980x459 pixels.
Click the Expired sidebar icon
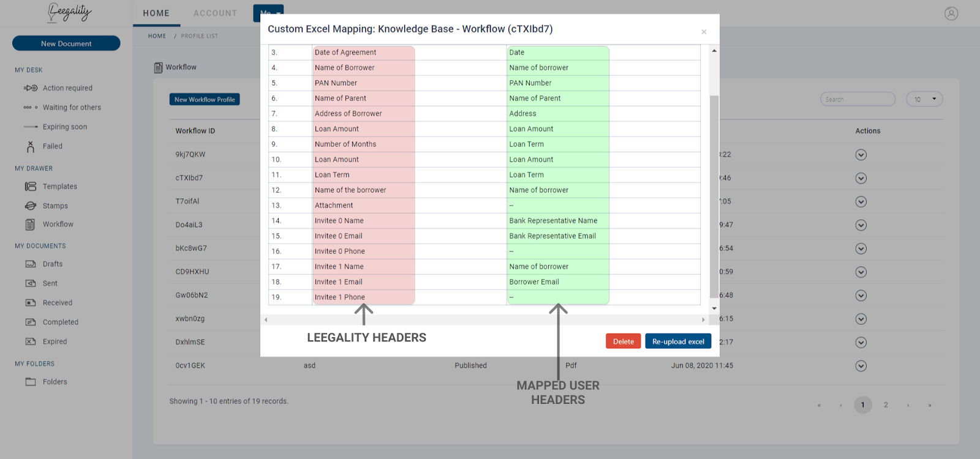[x=31, y=341]
